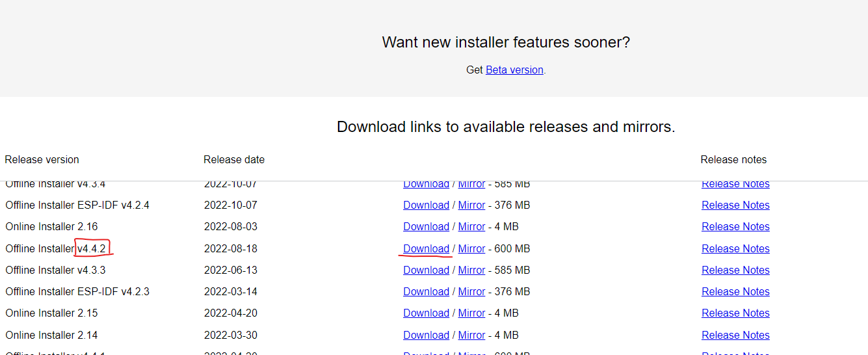Screen dimensions: 868x355
Task: Select the date 2022-06-13
Action: click(x=231, y=270)
